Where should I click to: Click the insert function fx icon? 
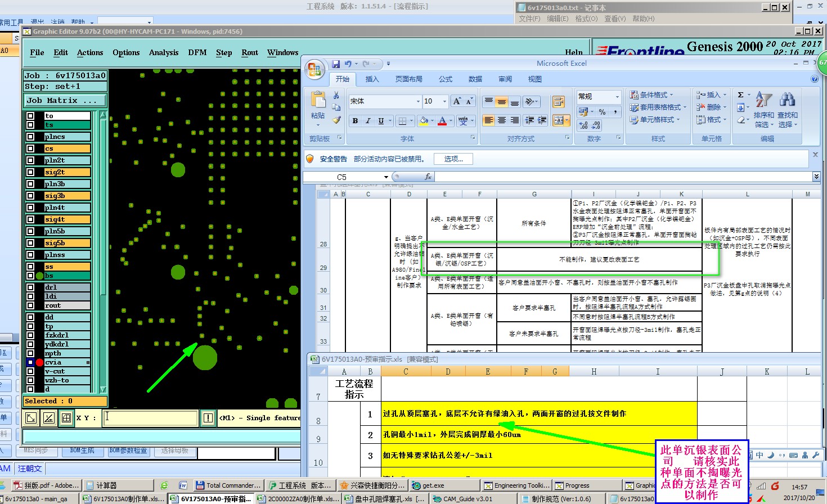[x=428, y=177]
